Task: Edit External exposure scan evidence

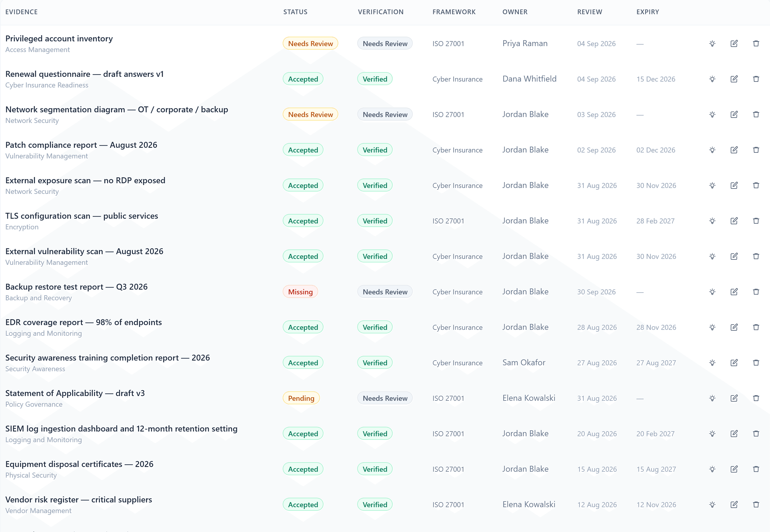Action: pyautogui.click(x=734, y=185)
